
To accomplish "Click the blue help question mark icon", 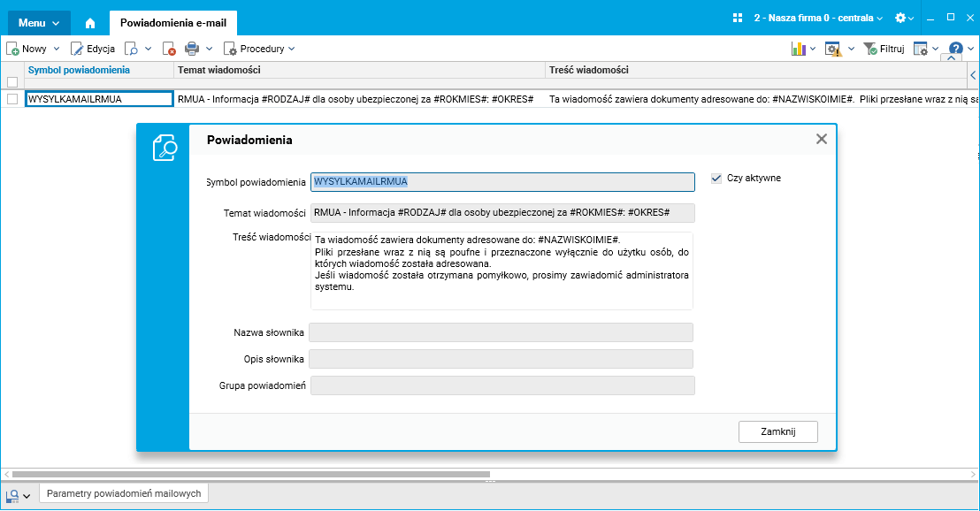I will 955,48.
